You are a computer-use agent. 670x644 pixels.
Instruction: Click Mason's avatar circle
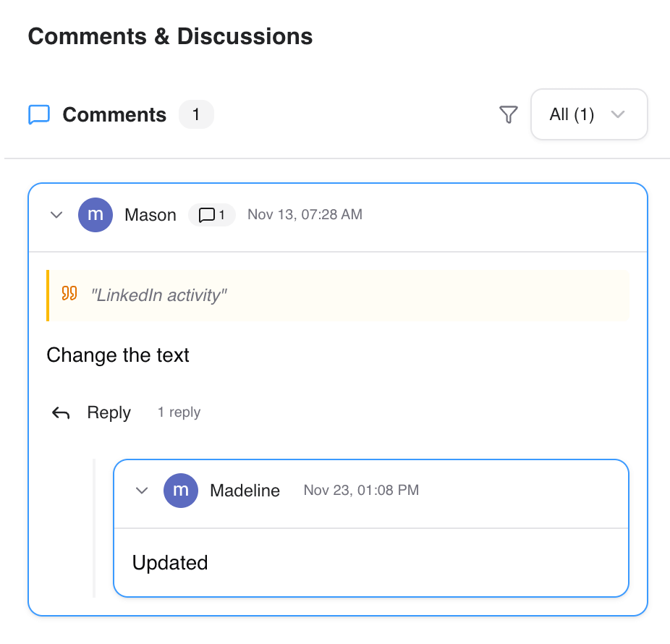click(x=96, y=215)
